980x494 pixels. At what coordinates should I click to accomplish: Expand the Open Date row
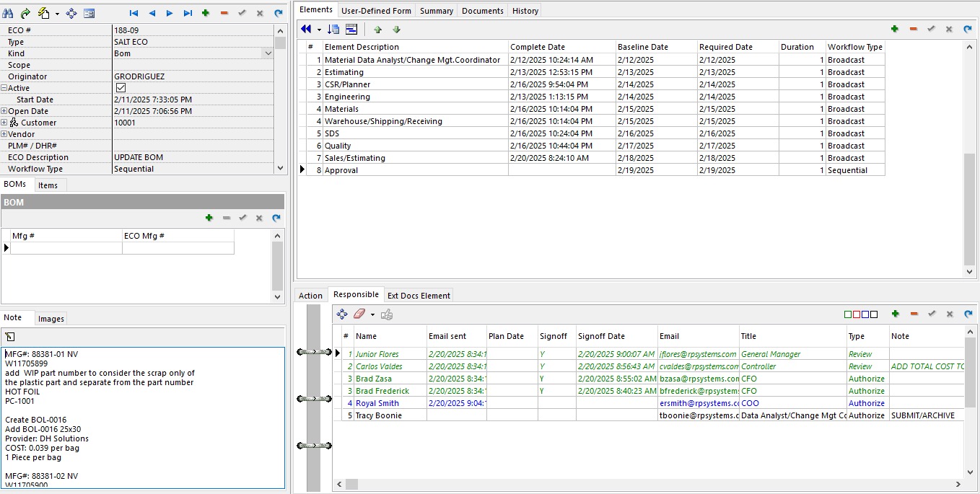pyautogui.click(x=4, y=111)
